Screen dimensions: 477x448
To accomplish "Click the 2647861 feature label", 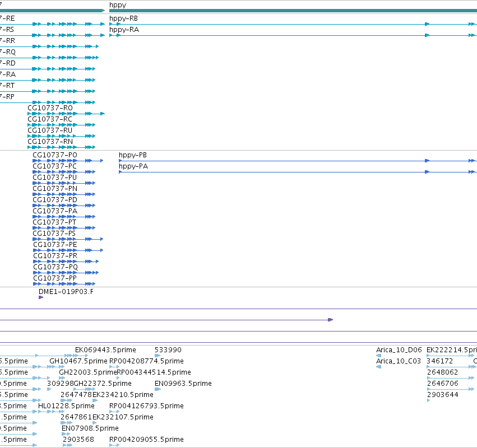I will pyautogui.click(x=76, y=418).
